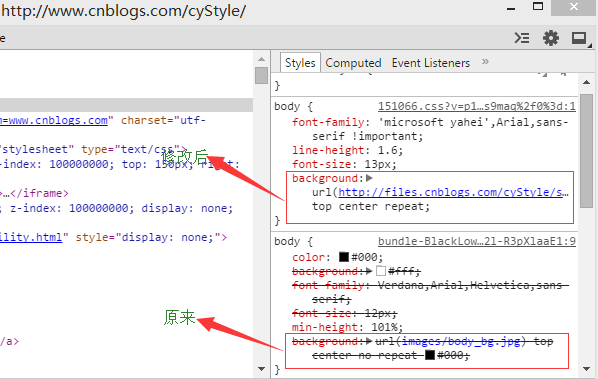Viewport: 598px width, 379px height.
Task: Open bundle-BlackLow stylesheet source link
Action: [477, 241]
